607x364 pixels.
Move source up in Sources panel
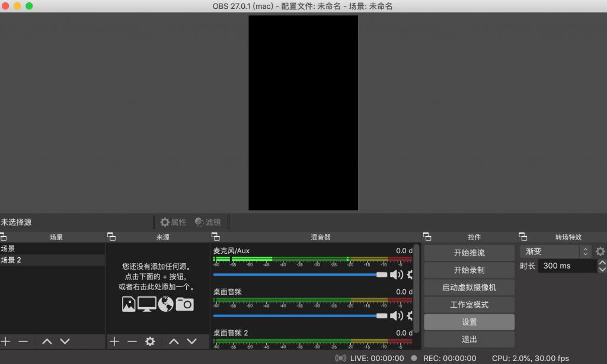click(x=174, y=341)
